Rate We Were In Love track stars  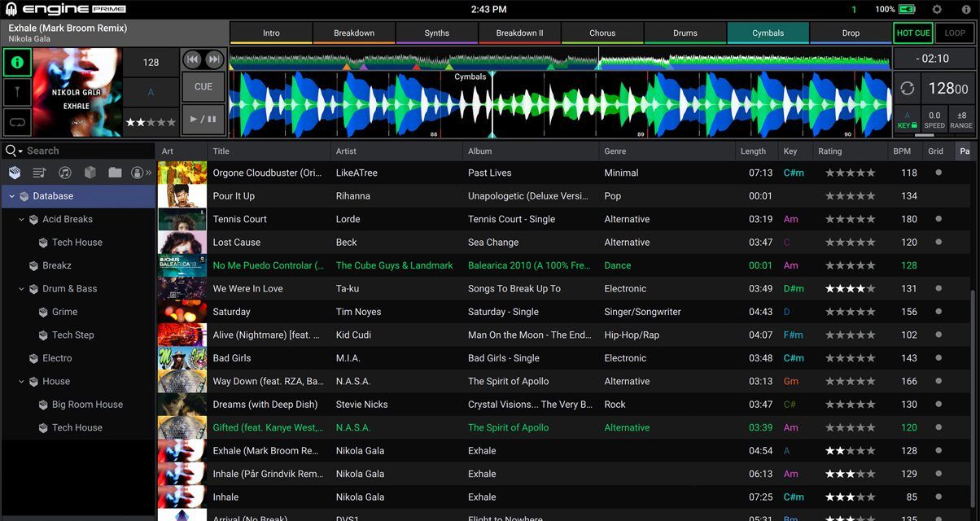click(x=851, y=289)
